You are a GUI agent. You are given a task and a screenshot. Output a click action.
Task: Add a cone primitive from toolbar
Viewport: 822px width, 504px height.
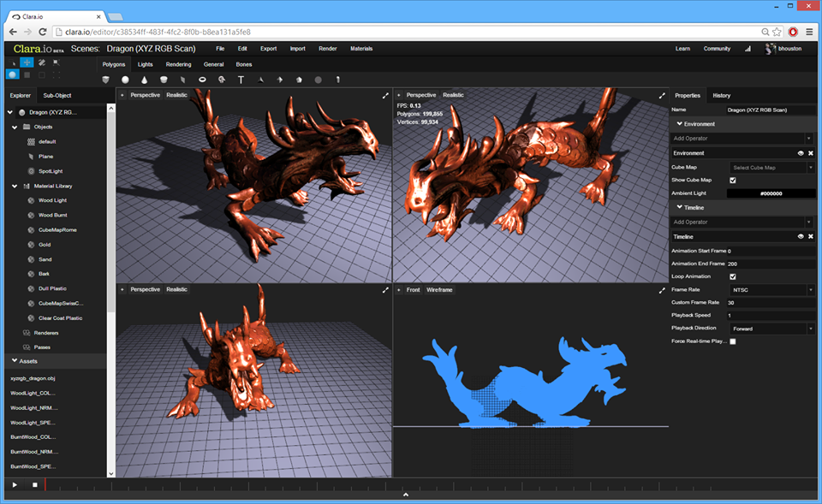pos(144,80)
